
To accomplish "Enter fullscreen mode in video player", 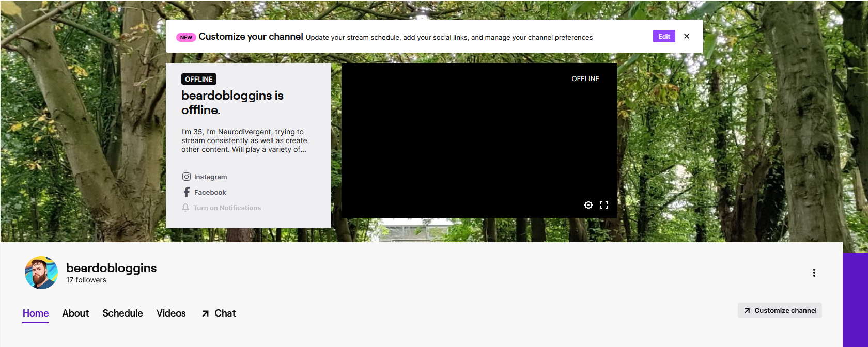I will [x=603, y=205].
